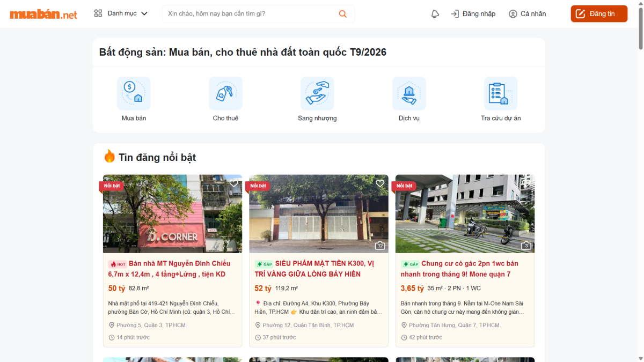Image resolution: width=644 pixels, height=362 pixels.
Task: Click the Nổi bật badge on M-One listing
Action: [404, 186]
